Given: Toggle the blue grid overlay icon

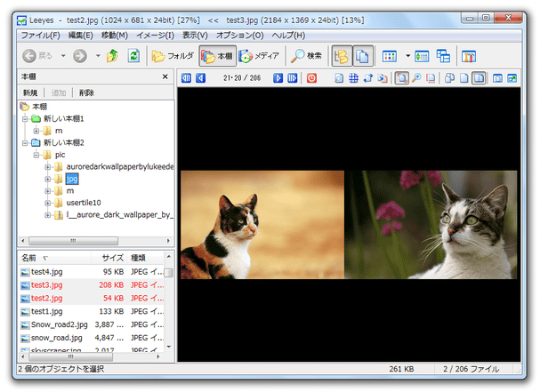Looking at the screenshot, I should click(353, 78).
